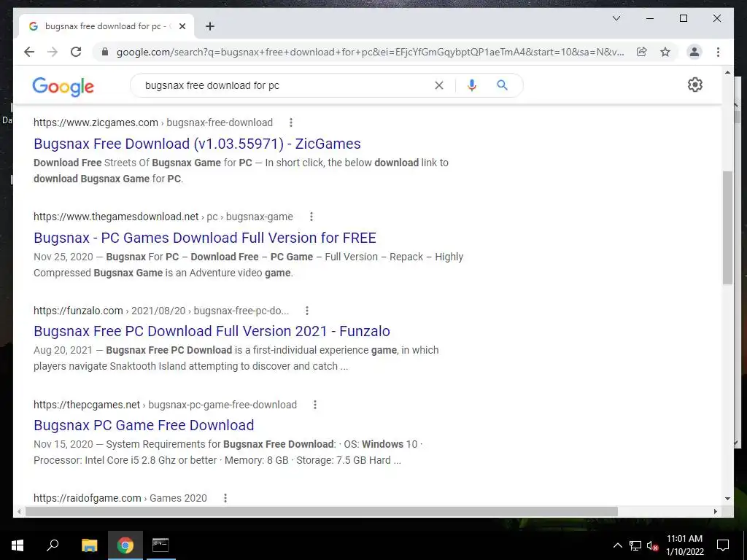747x560 pixels.
Task: Open the Windows Start menu
Action: pyautogui.click(x=18, y=545)
